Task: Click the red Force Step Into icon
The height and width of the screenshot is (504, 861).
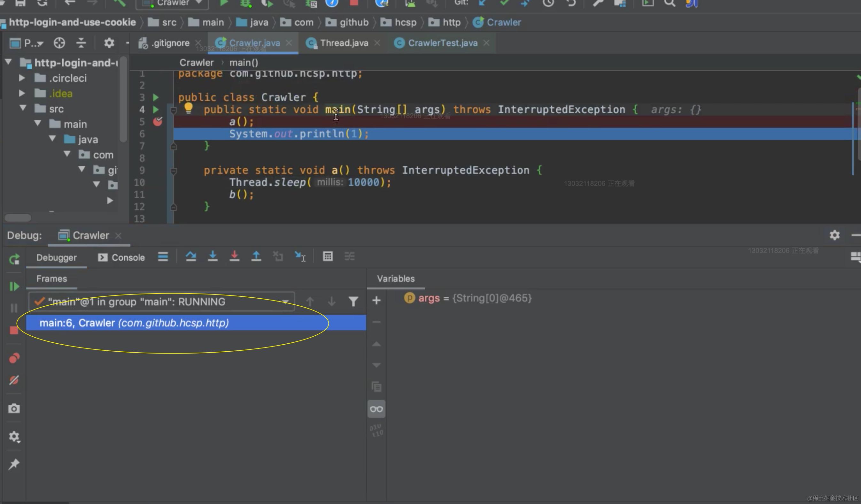Action: [234, 256]
